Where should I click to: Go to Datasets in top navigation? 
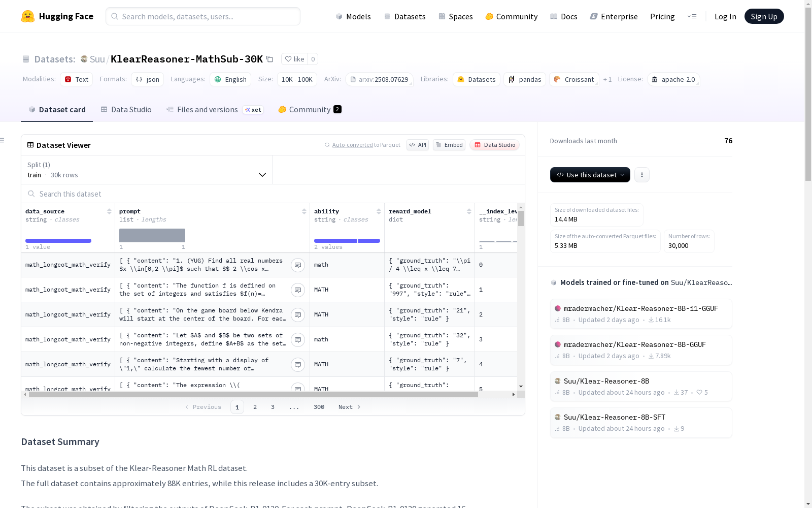[x=404, y=16]
